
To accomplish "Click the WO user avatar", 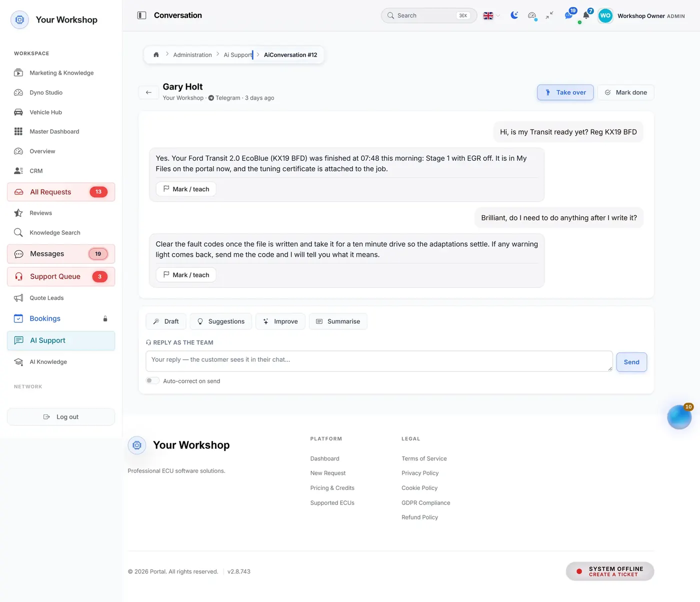I will click(605, 16).
